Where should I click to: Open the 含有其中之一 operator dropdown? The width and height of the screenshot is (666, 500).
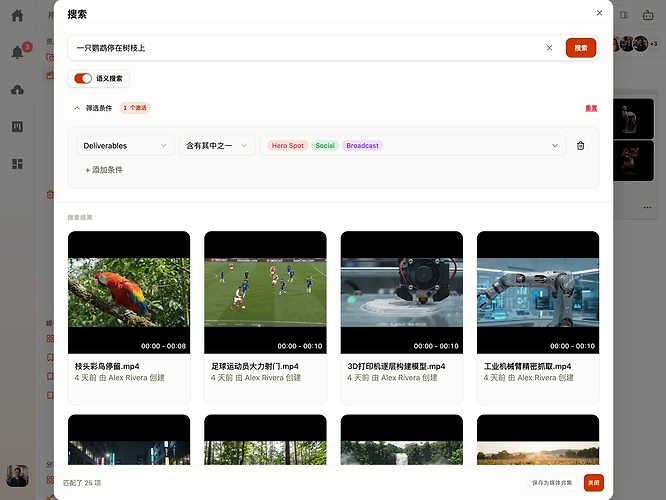click(217, 146)
